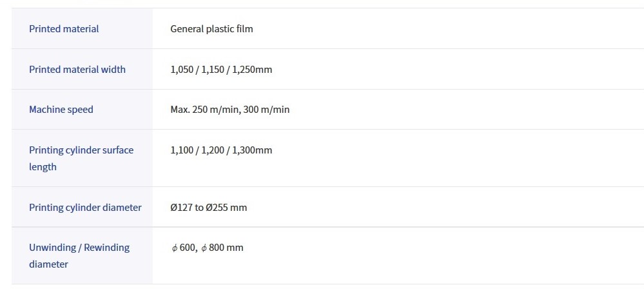Click Printing cylinder surface length label
Viewport: 644px width, 296px height.
tap(81, 158)
